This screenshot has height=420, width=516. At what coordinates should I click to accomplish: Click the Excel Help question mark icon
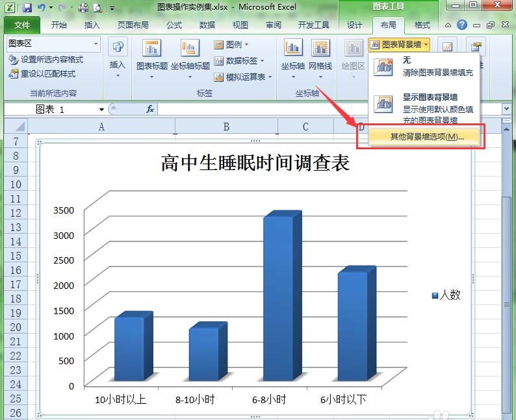[462, 25]
